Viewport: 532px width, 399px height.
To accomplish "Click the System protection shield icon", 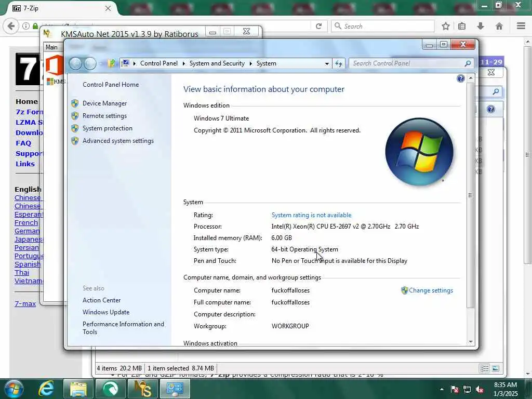I will click(x=75, y=129).
